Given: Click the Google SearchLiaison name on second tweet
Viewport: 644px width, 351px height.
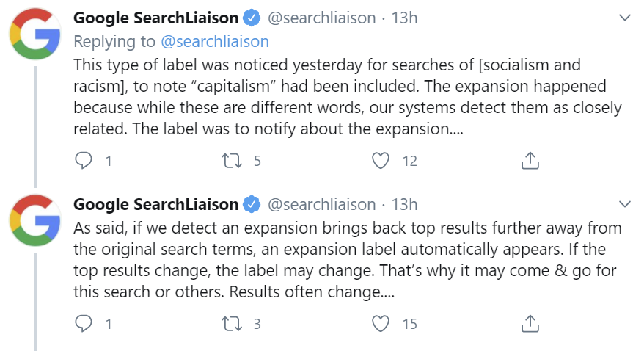Looking at the screenshot, I should 155,203.
